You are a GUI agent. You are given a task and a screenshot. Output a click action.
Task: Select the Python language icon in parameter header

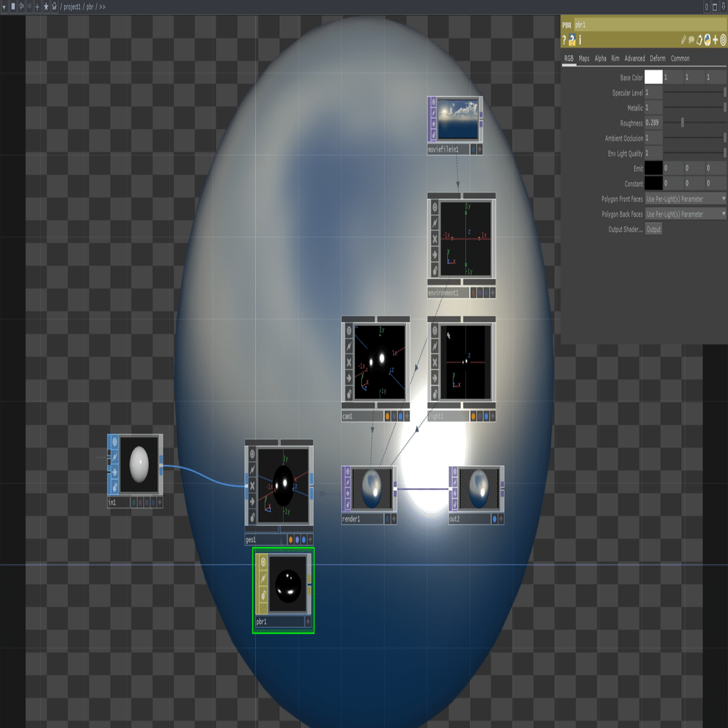[x=707, y=40]
